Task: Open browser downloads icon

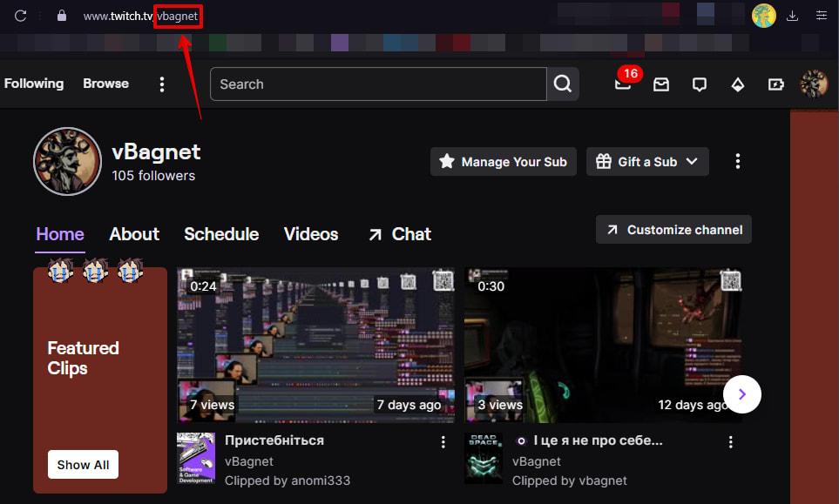Action: click(x=793, y=16)
